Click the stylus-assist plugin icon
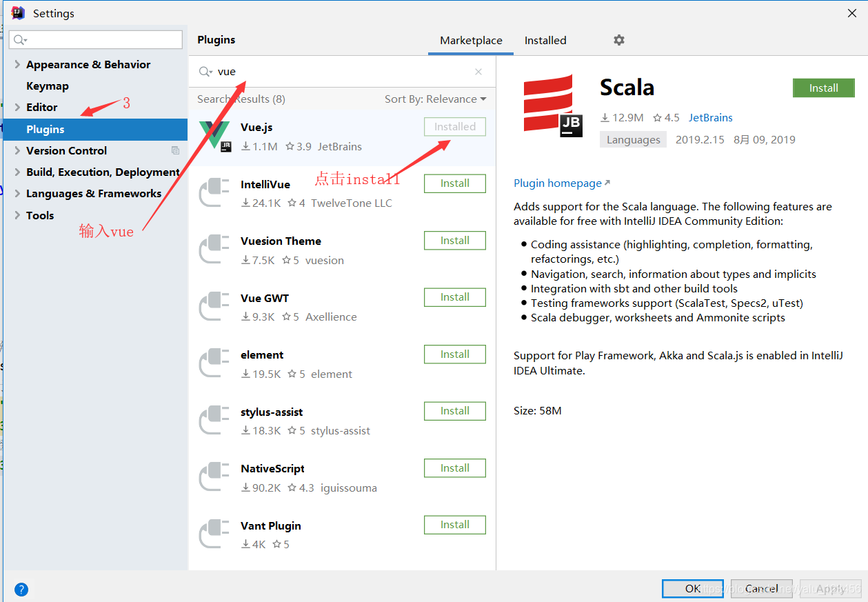Viewport: 868px width, 602px height. [x=214, y=421]
